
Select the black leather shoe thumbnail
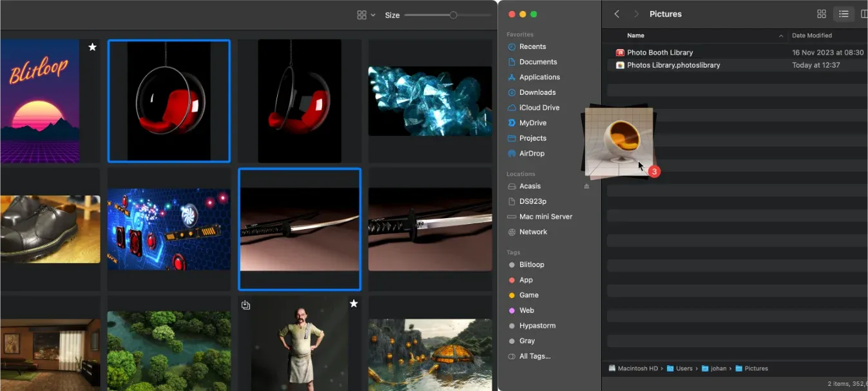tap(50, 229)
